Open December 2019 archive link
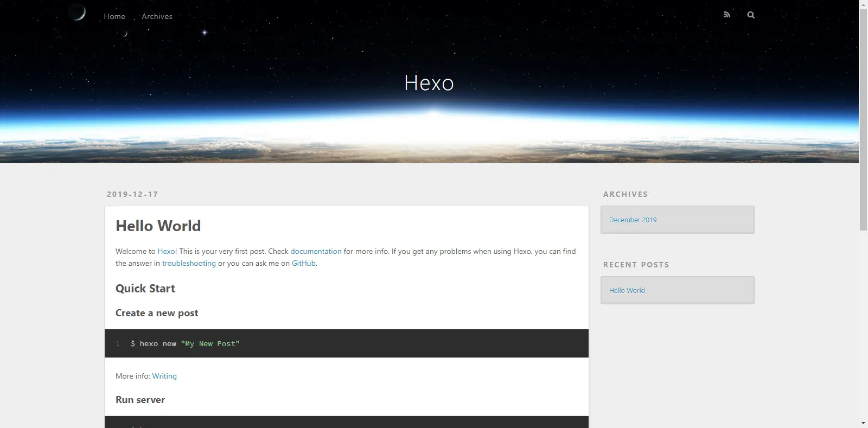 [x=633, y=220]
